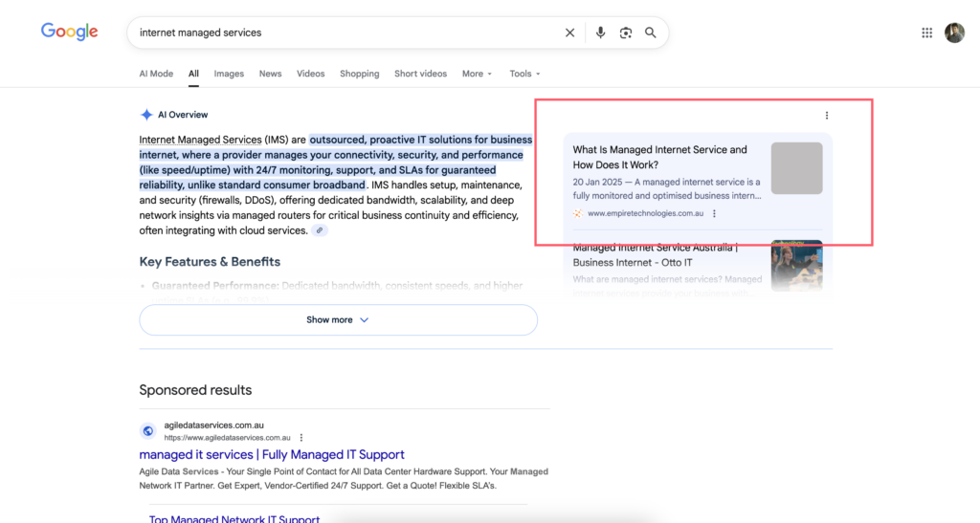Expand the Tools dropdown

pos(524,74)
